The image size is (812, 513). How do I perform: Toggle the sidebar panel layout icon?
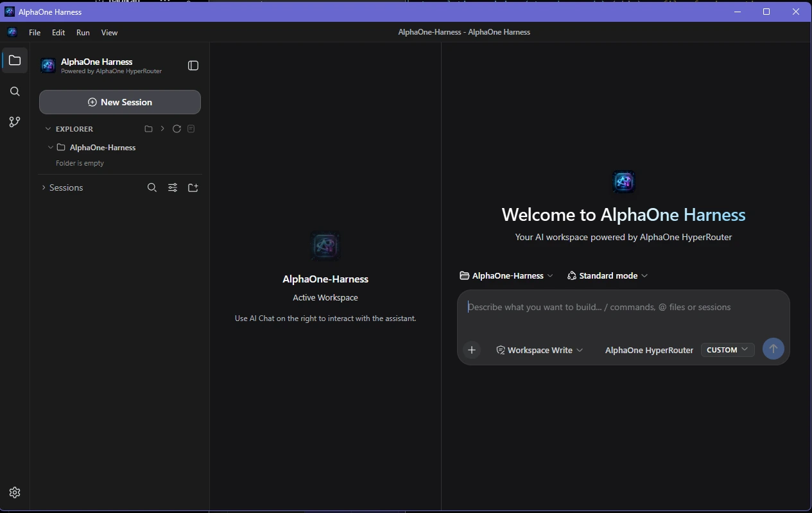click(193, 65)
